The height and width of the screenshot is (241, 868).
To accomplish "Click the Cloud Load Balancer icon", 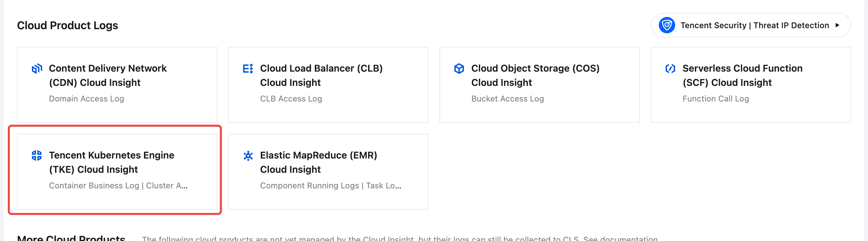I will click(x=248, y=69).
